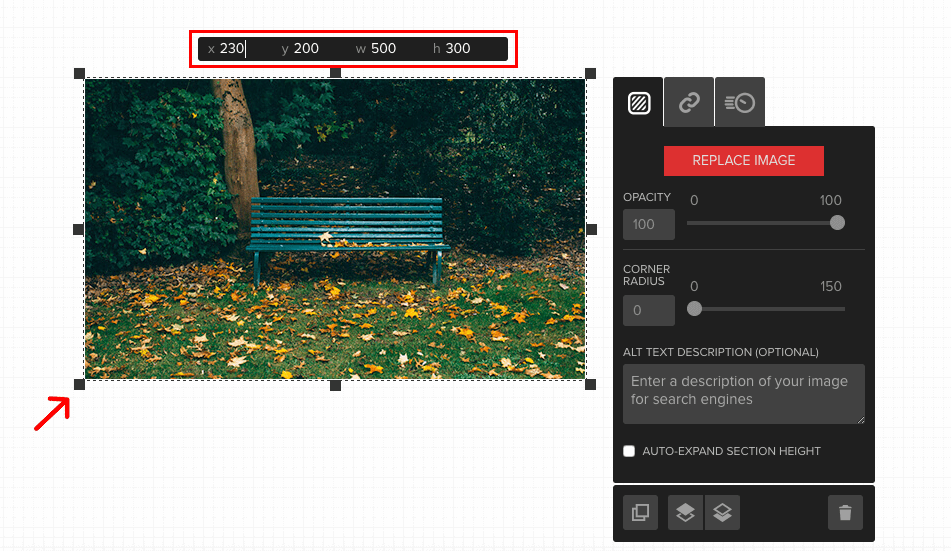Click the height value field
The width and height of the screenshot is (951, 551).
pyautogui.click(x=458, y=49)
